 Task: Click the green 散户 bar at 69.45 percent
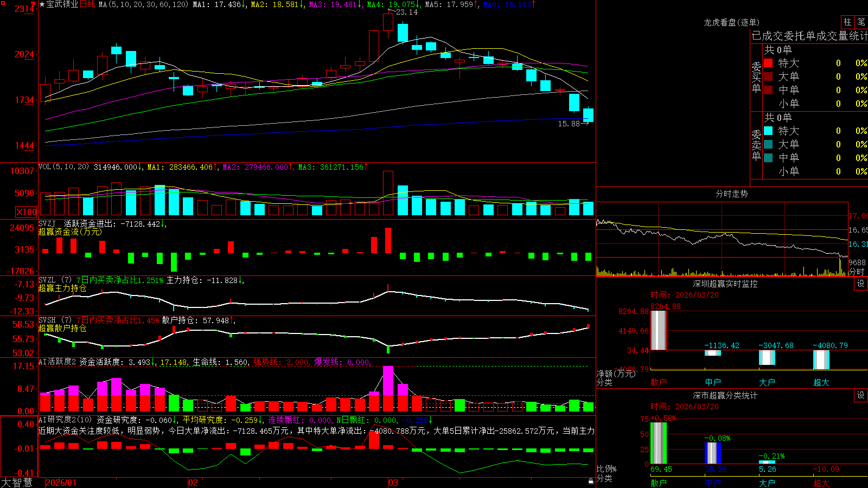point(659,443)
